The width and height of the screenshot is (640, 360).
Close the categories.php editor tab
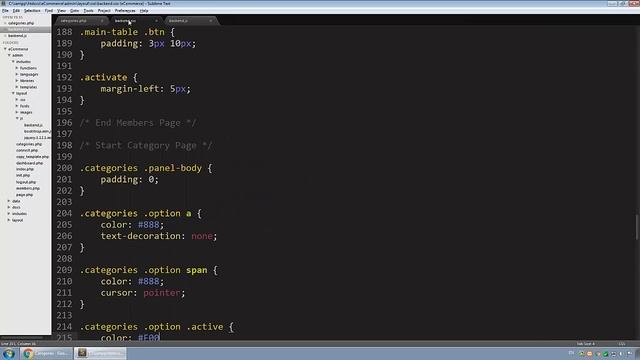[x=102, y=21]
